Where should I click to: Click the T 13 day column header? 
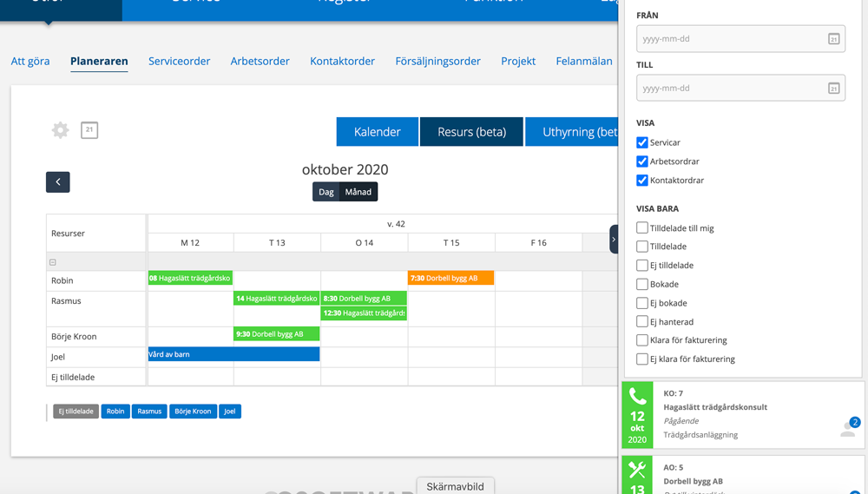pyautogui.click(x=278, y=242)
